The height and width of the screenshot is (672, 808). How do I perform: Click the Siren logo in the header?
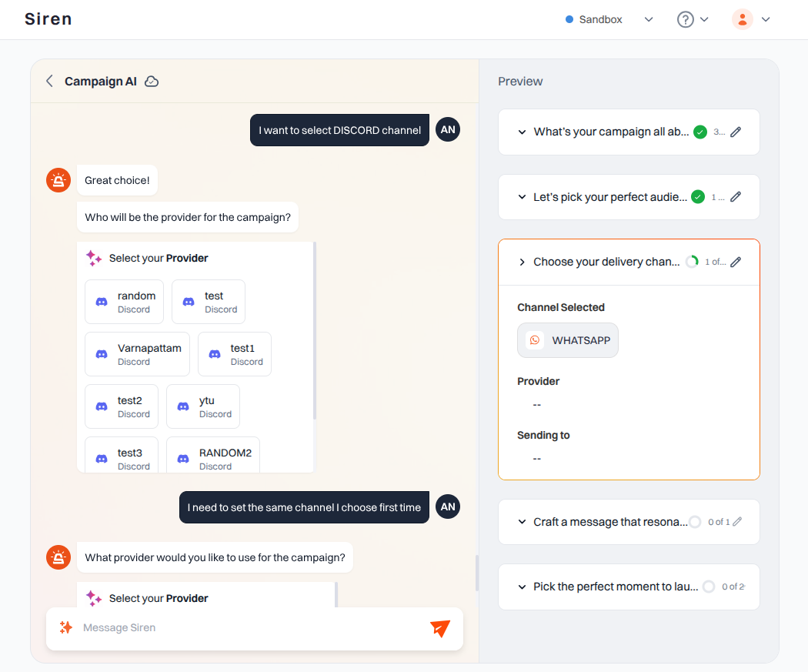click(x=48, y=18)
